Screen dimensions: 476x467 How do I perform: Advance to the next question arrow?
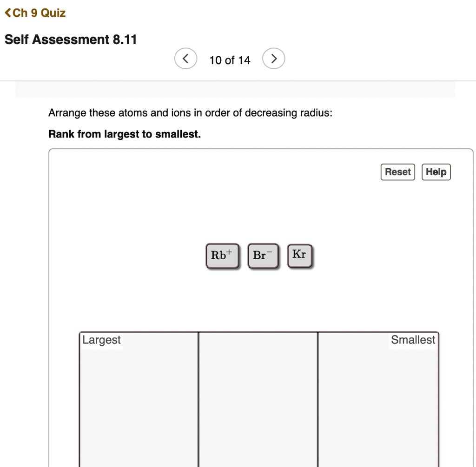click(x=274, y=59)
